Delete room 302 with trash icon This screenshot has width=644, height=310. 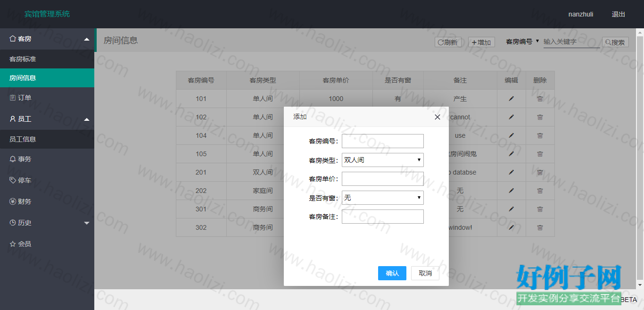pyautogui.click(x=540, y=227)
